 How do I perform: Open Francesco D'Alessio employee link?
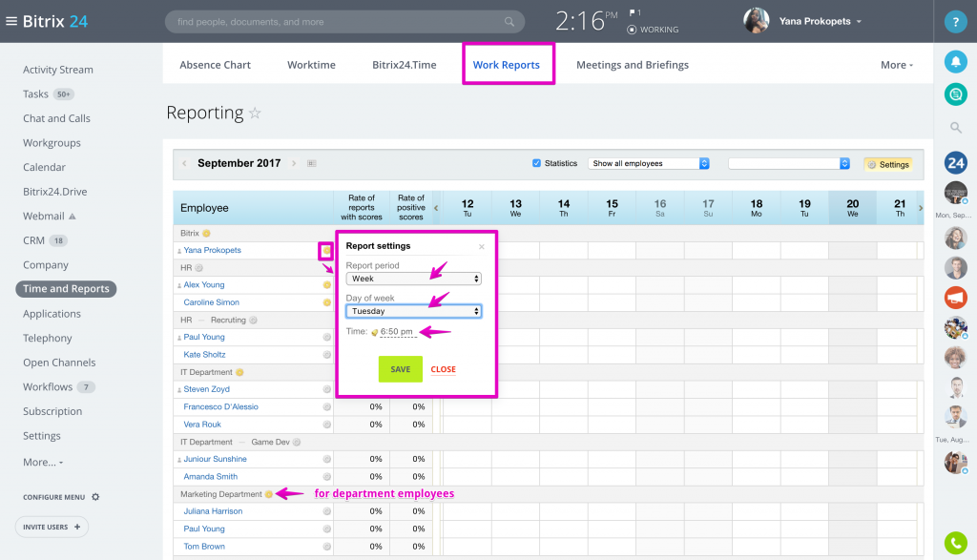(221, 406)
